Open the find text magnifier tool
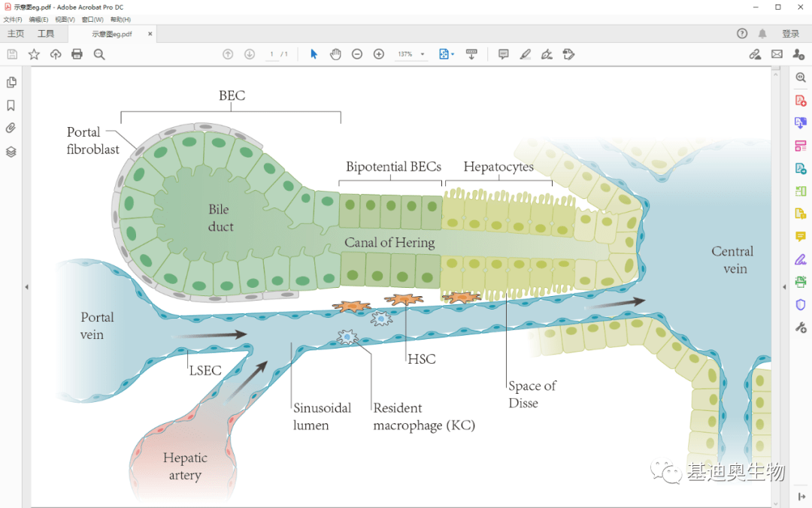The width and height of the screenshot is (812, 508). (x=99, y=54)
